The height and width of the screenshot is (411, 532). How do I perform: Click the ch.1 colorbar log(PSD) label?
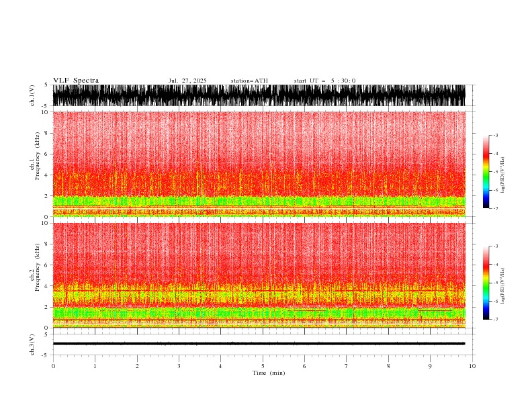502,175
